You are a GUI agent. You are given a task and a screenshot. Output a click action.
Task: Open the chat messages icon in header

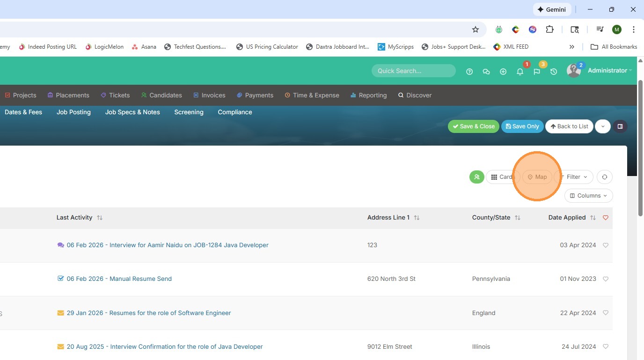(x=486, y=72)
